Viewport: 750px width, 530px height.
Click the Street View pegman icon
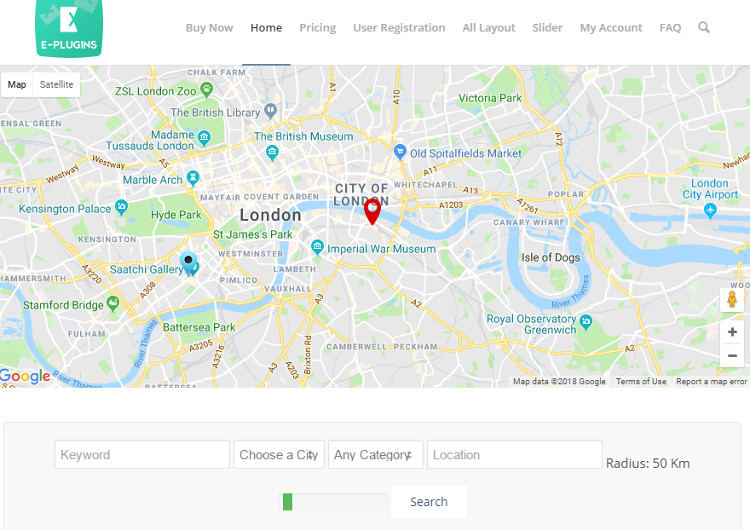coord(731,299)
